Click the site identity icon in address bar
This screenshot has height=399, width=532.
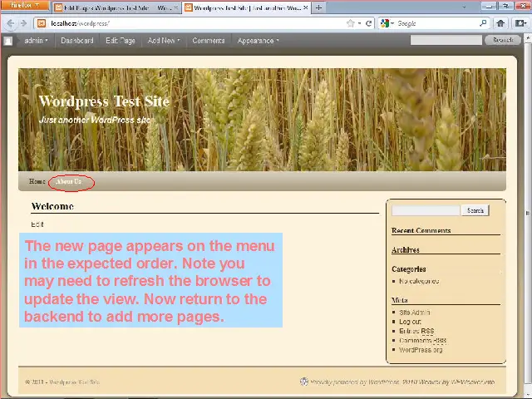click(42, 23)
